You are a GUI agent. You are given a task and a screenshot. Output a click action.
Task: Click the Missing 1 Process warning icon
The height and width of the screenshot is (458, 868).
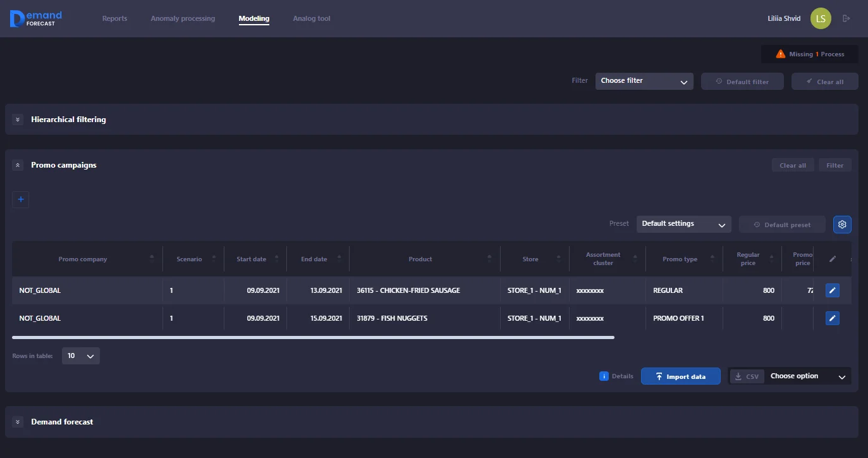(x=781, y=54)
